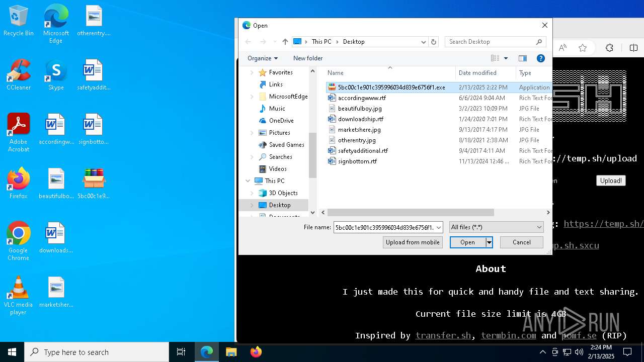This screenshot has width=644, height=362.
Task: Open dialog help question mark
Action: pyautogui.click(x=541, y=58)
